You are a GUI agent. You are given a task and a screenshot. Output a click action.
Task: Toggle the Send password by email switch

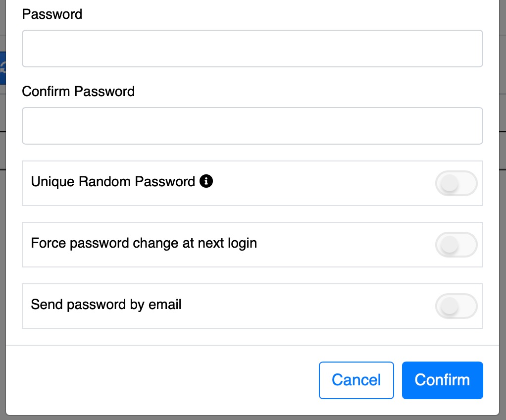(456, 306)
